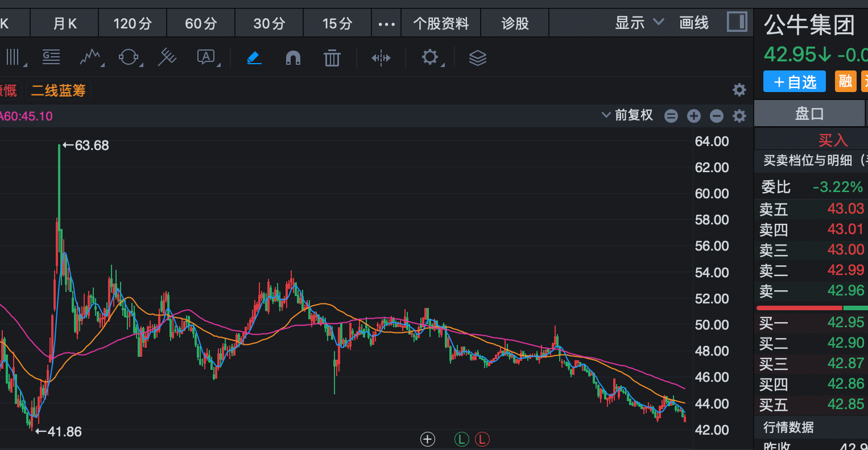Screen dimensions: 868x450
Task: Expand more timeframes with the ellipsis button
Action: 386,24
